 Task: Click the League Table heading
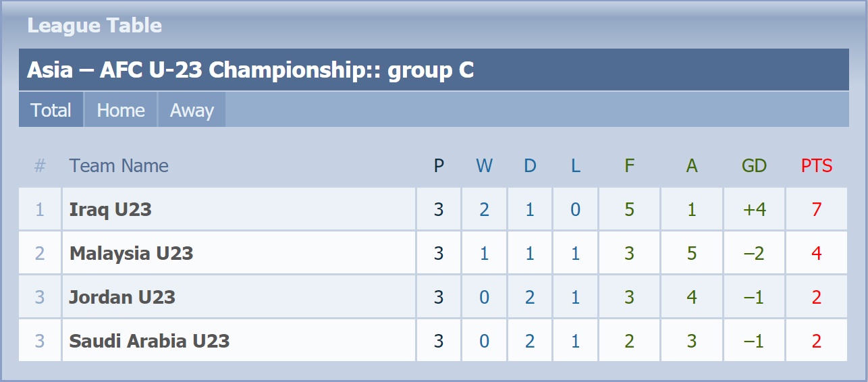[94, 26]
